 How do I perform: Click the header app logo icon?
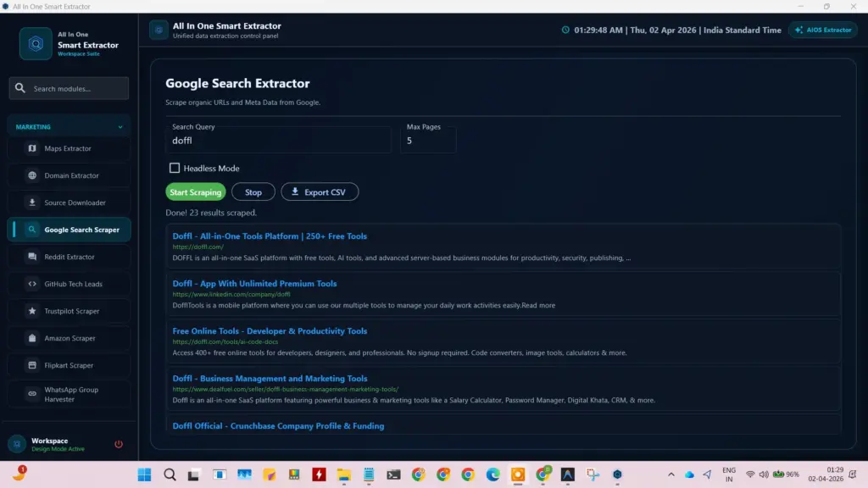(x=159, y=30)
